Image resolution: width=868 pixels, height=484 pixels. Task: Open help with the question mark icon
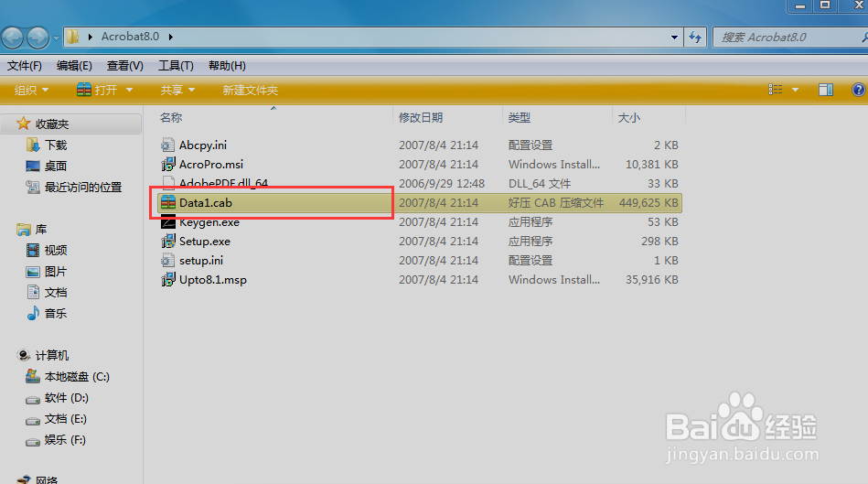[x=859, y=90]
